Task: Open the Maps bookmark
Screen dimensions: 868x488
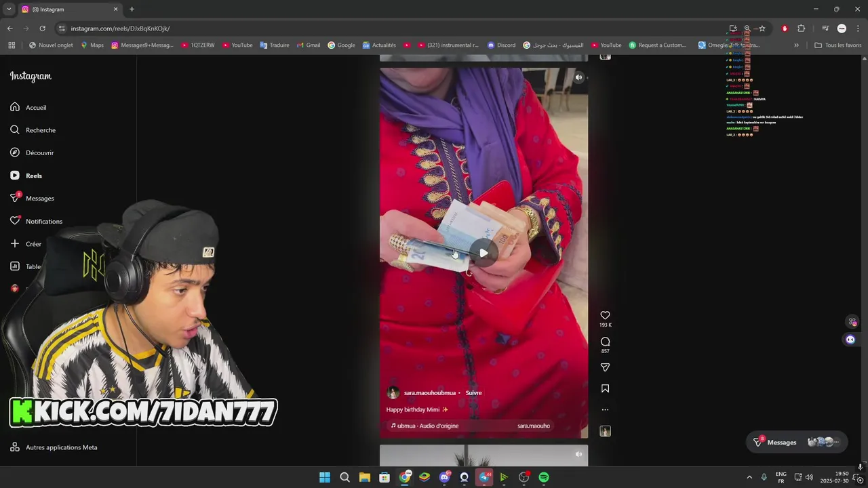Action: (92, 45)
